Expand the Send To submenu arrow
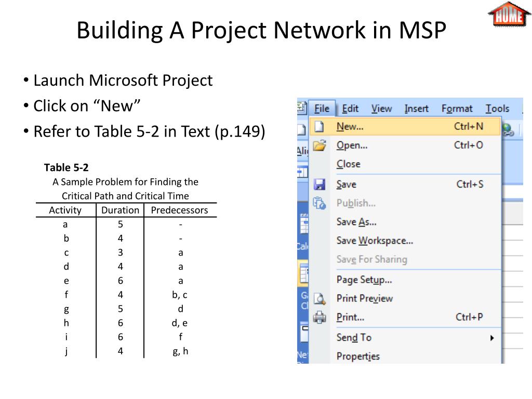This screenshot has width=532, height=399. point(492,338)
